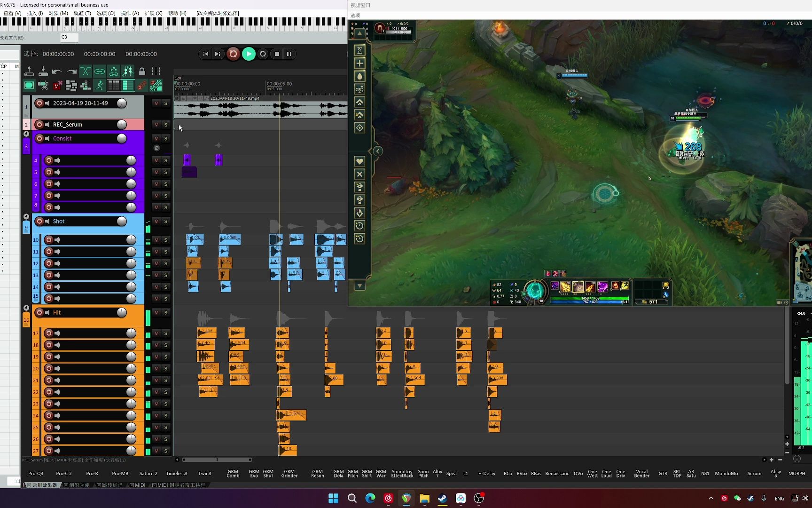Toggle the padlock locking icon
Image resolution: width=812 pixels, height=508 pixels.
(141, 71)
